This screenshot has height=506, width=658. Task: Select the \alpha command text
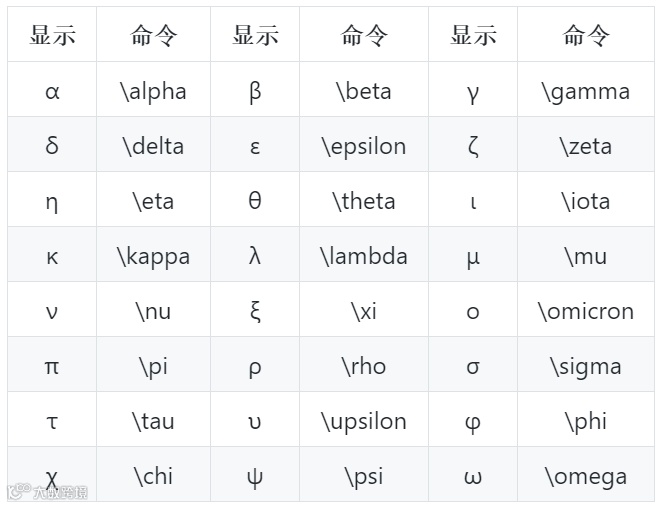(x=153, y=91)
